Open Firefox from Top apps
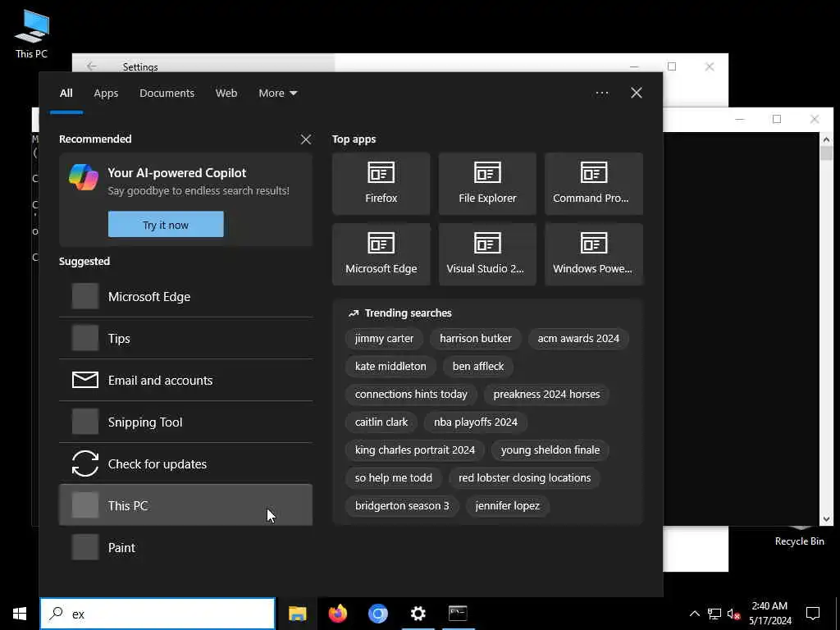The height and width of the screenshot is (630, 840). (381, 184)
